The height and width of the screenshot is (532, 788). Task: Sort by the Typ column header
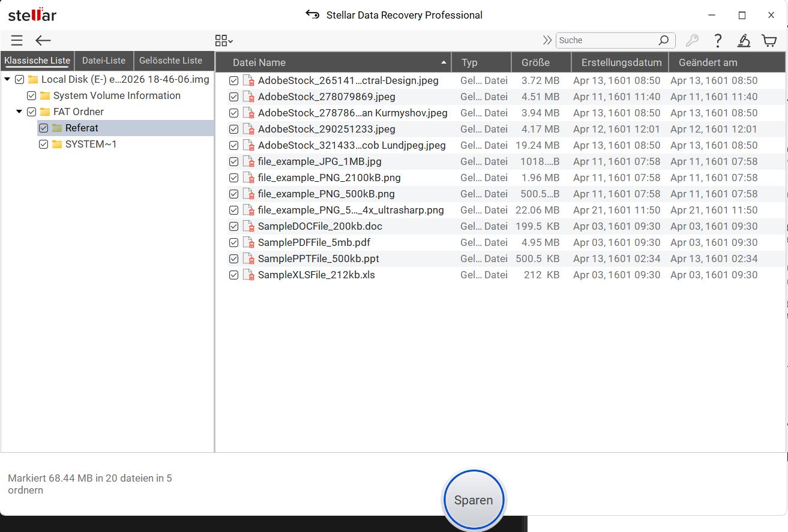[481, 62]
